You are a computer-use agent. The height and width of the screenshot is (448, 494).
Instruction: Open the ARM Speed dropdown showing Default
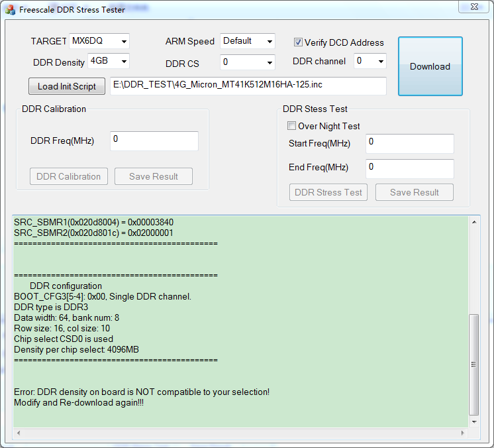tap(247, 41)
